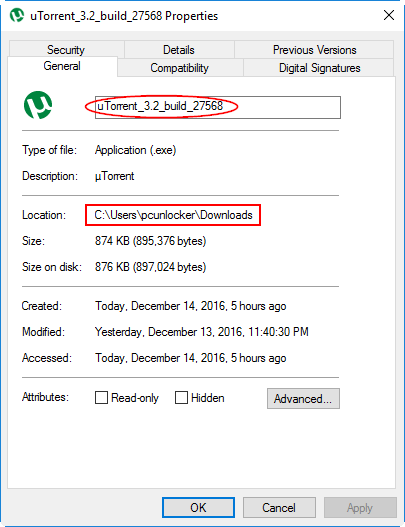Click the large uTorrent application icon
Screen dimensions: 405x527
(38, 105)
